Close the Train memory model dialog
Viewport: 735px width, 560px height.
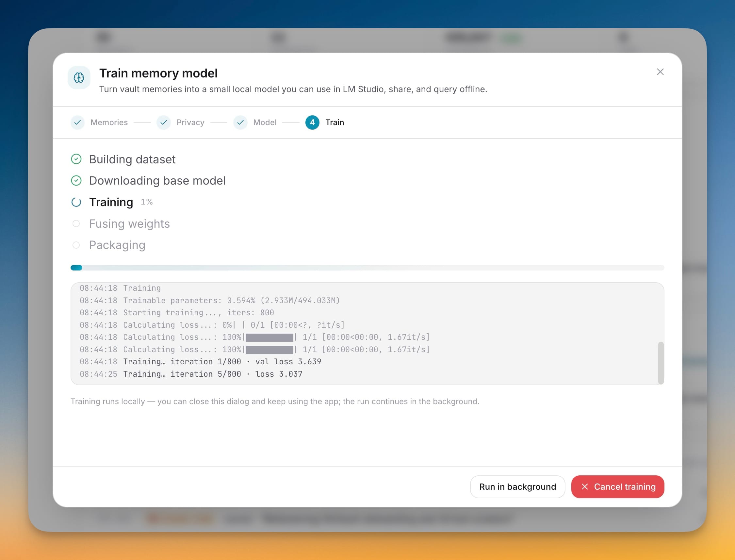(660, 72)
